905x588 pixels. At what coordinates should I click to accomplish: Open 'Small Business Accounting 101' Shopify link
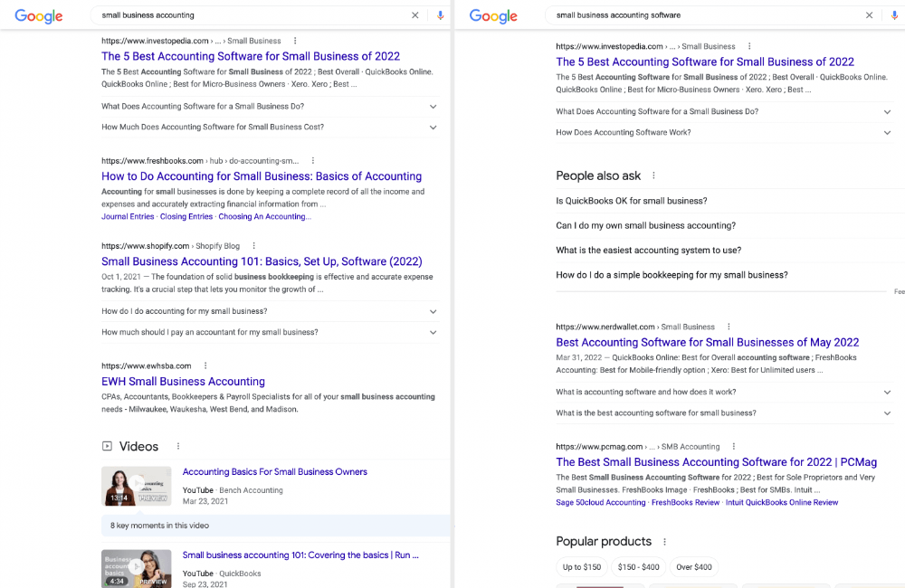(262, 261)
